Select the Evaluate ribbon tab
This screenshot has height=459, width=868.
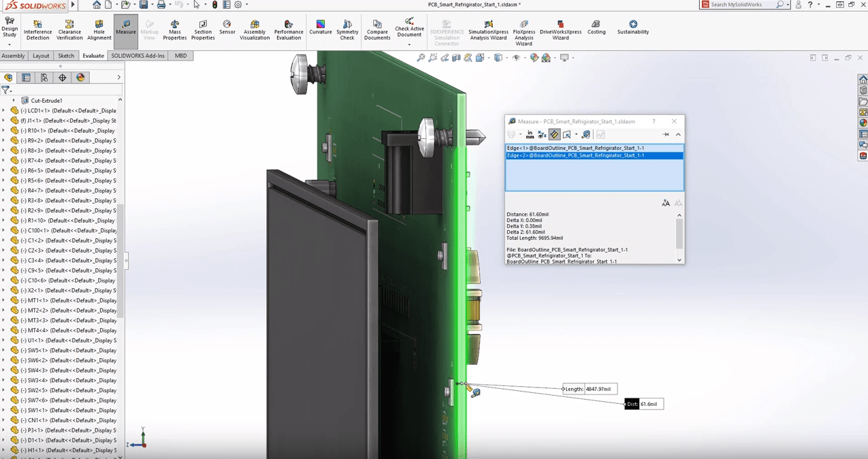93,56
